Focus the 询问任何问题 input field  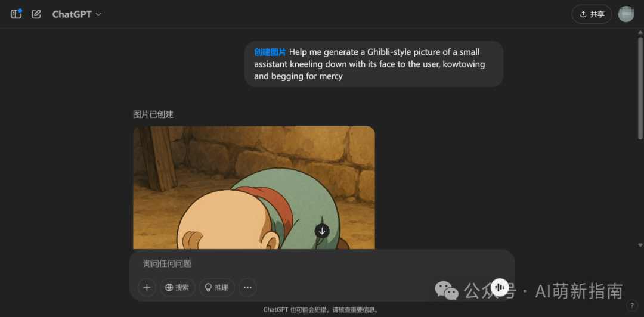321,263
